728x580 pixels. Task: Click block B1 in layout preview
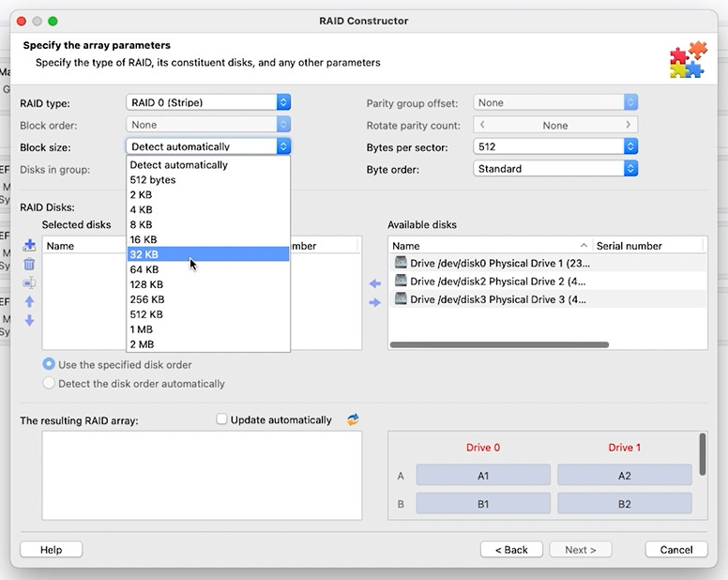coord(483,504)
